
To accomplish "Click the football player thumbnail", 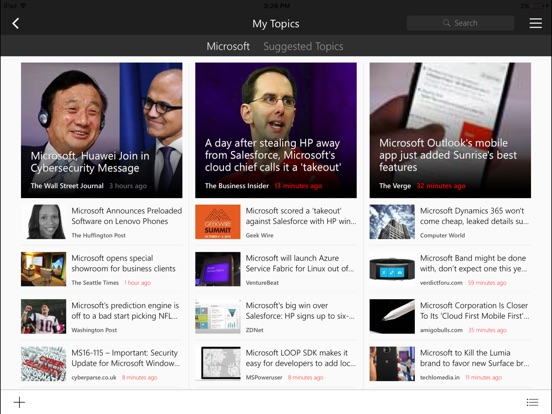I will [x=44, y=316].
